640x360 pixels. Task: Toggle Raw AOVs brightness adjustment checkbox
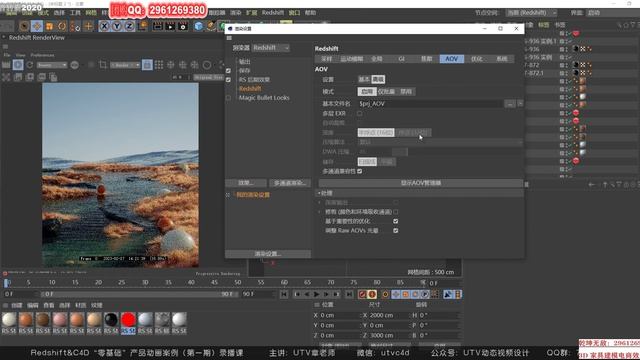tap(396, 231)
